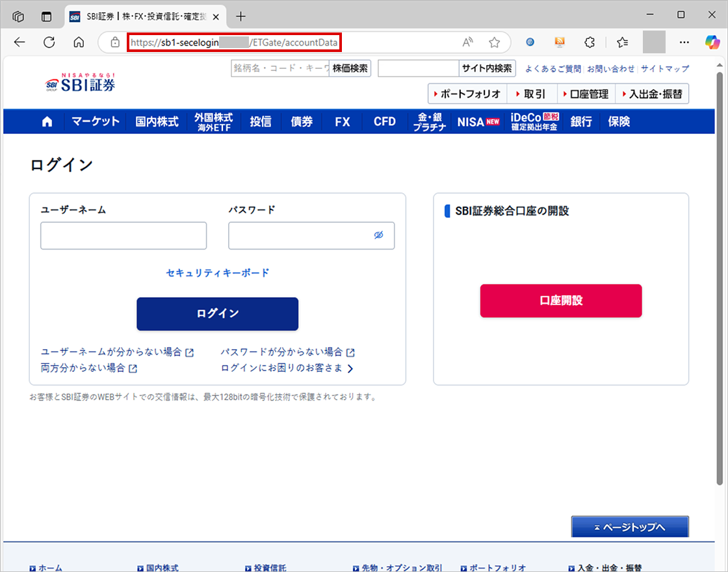The image size is (728, 572).
Task: Add page to favorites star icon
Action: pos(495,42)
